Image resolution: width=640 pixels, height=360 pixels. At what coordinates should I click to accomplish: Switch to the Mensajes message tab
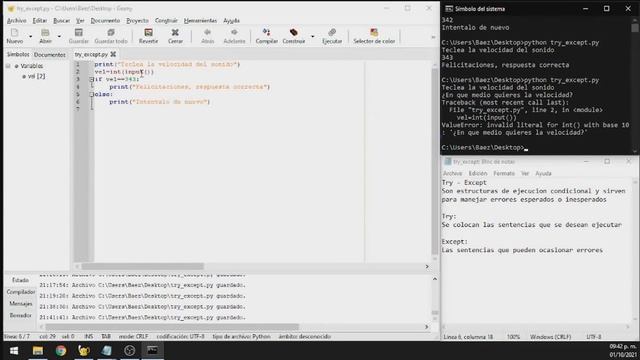tap(20, 304)
